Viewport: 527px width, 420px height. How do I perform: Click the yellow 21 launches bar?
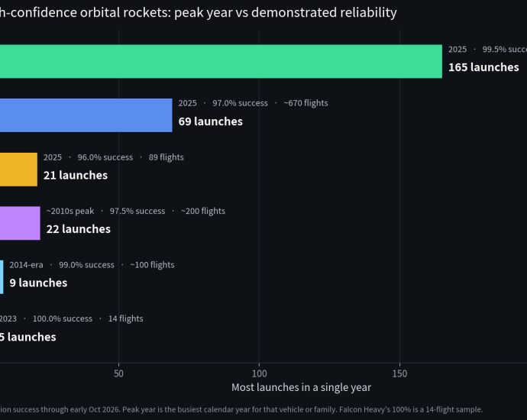point(18,170)
